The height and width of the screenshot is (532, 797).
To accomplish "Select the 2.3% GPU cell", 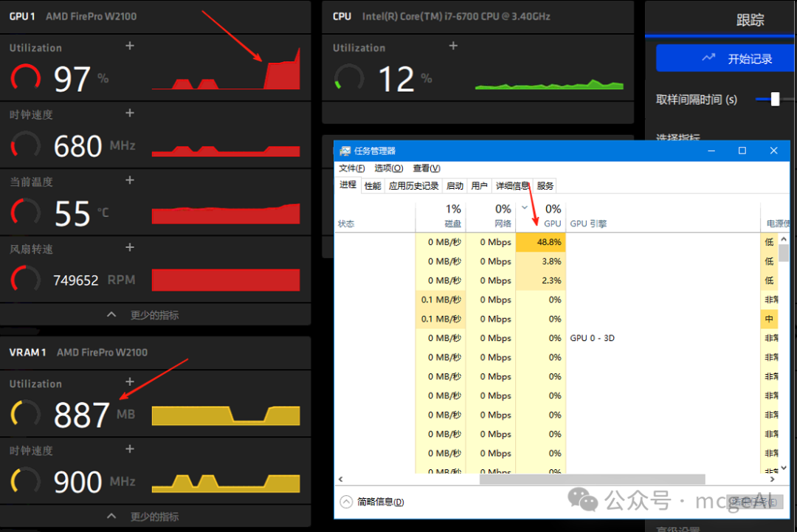I will [541, 280].
